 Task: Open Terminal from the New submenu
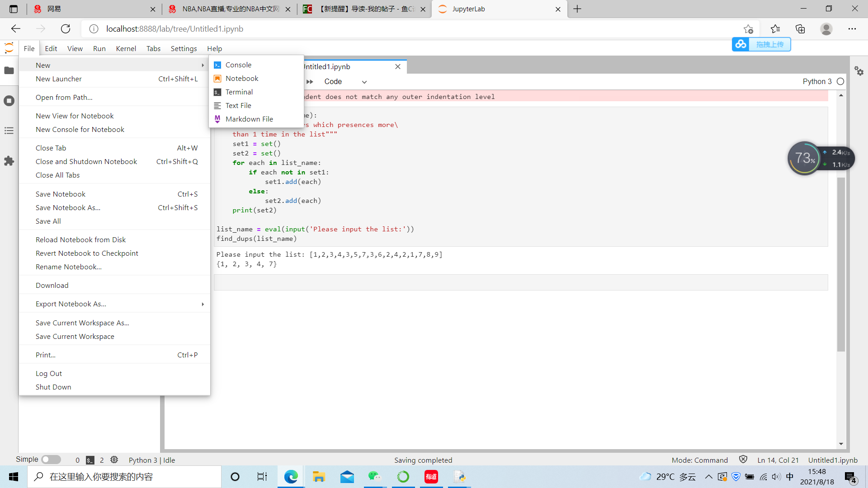pyautogui.click(x=239, y=92)
